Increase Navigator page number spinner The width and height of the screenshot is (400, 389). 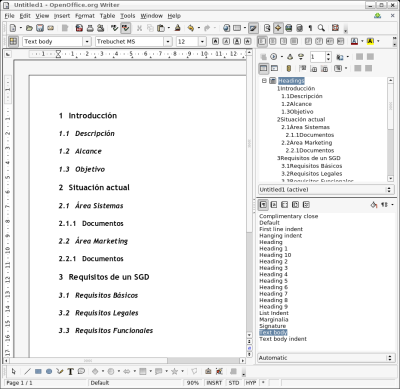pyautogui.click(x=329, y=54)
